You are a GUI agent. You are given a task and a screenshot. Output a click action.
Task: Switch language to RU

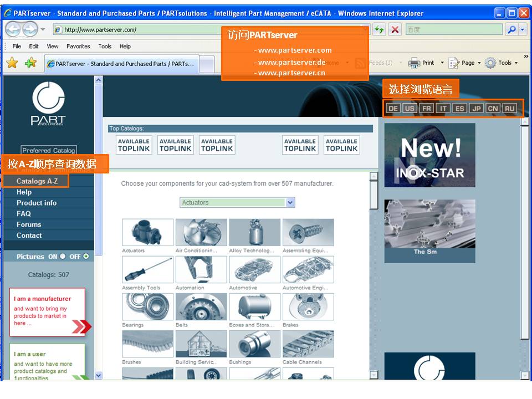point(510,108)
